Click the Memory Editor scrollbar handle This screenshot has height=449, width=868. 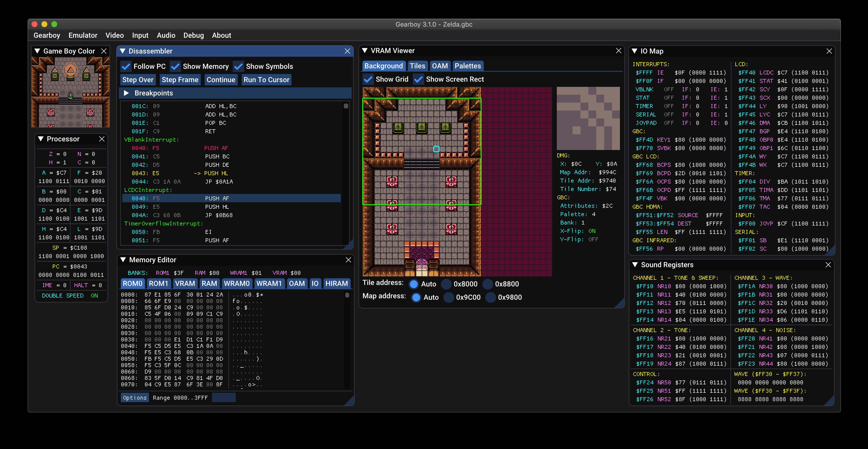[x=347, y=295]
